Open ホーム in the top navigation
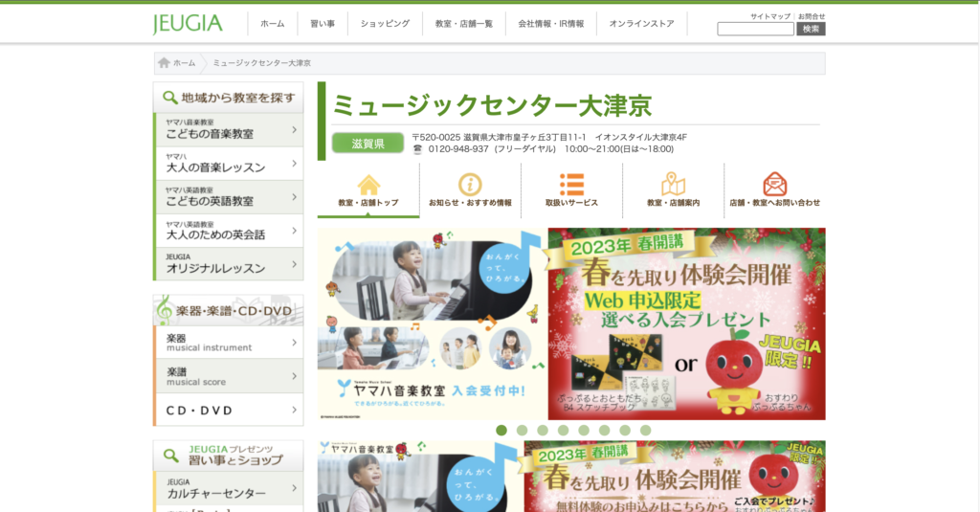The width and height of the screenshot is (980, 512). pyautogui.click(x=273, y=24)
